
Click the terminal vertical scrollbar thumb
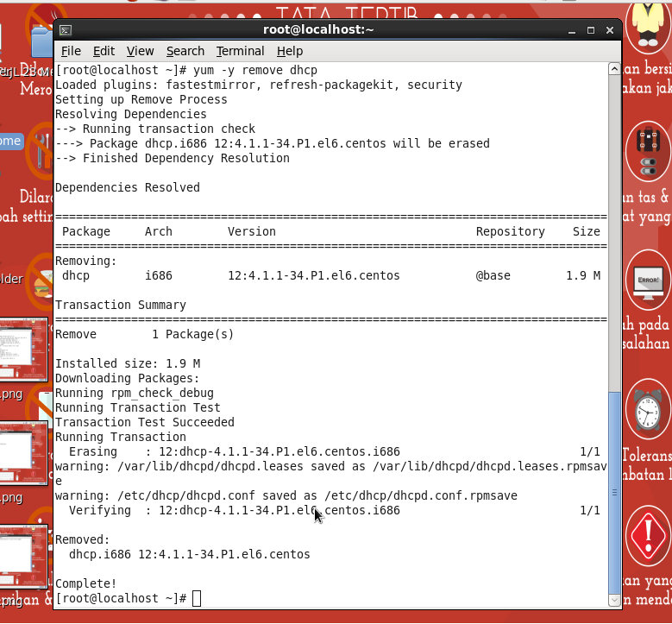tap(614, 492)
